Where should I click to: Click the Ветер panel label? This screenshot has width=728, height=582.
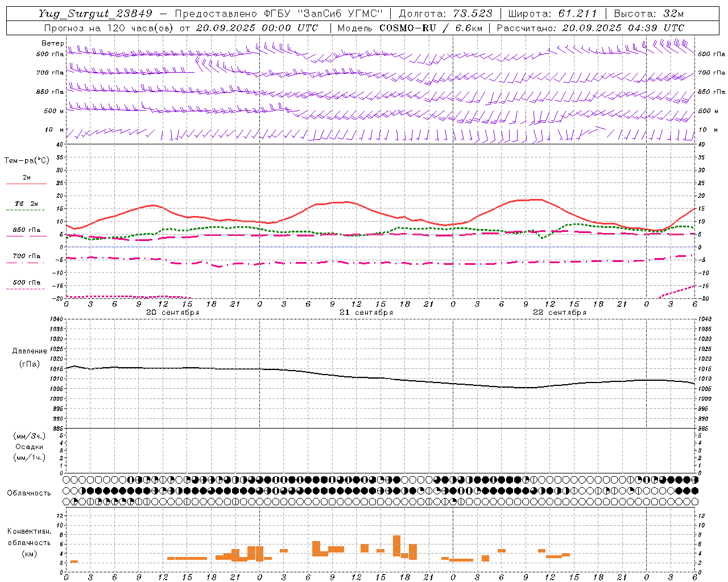point(52,43)
